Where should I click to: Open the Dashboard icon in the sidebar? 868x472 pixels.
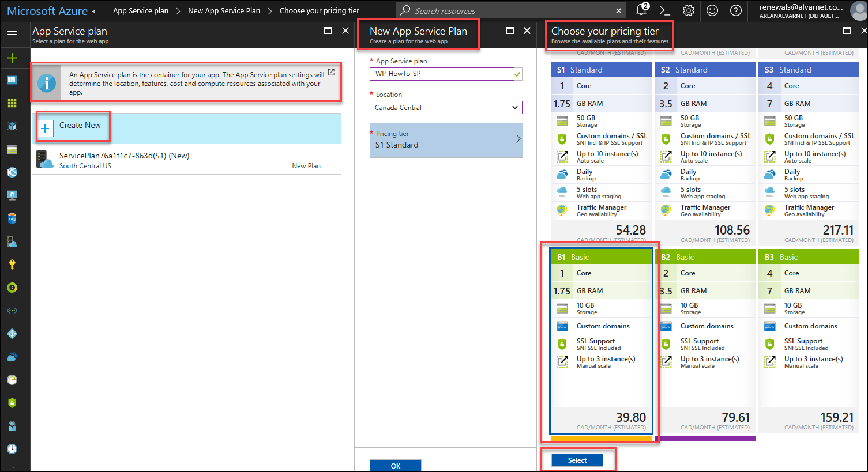pos(12,80)
